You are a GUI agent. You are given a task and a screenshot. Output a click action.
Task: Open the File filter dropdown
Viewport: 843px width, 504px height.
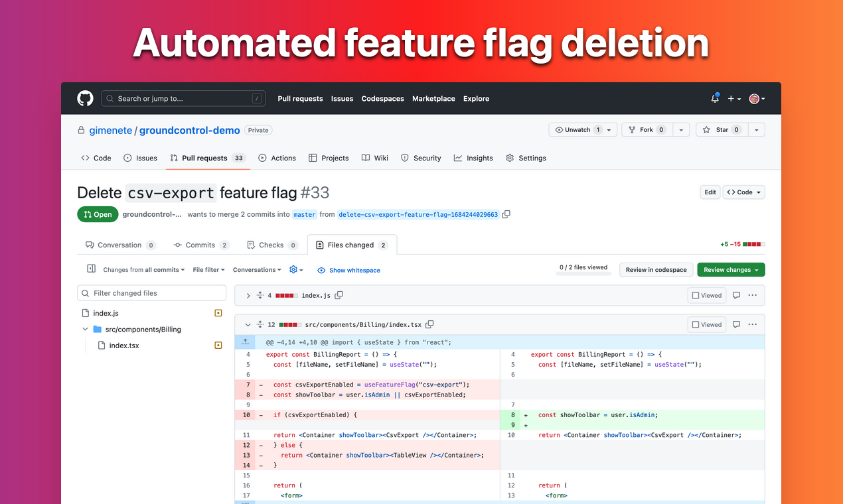(208, 270)
